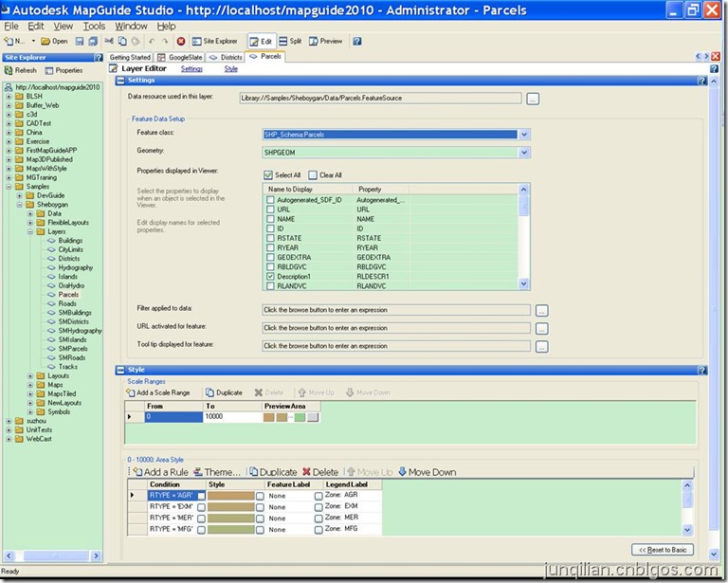The height and width of the screenshot is (583, 728).
Task: Check the RSTATE property checkbox
Action: pyautogui.click(x=270, y=238)
